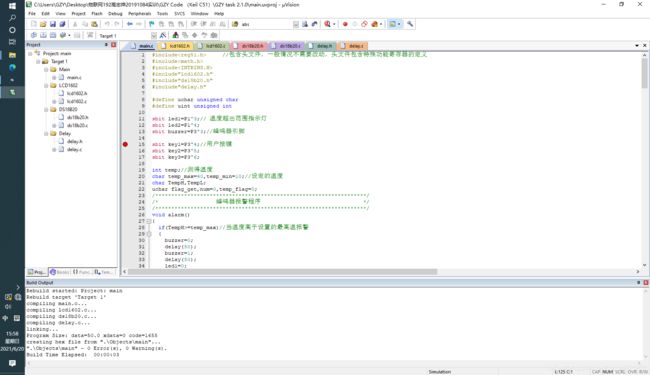Click the Open file toolbar icon
Image resolution: width=650 pixels, height=375 pixels.
click(x=43, y=24)
